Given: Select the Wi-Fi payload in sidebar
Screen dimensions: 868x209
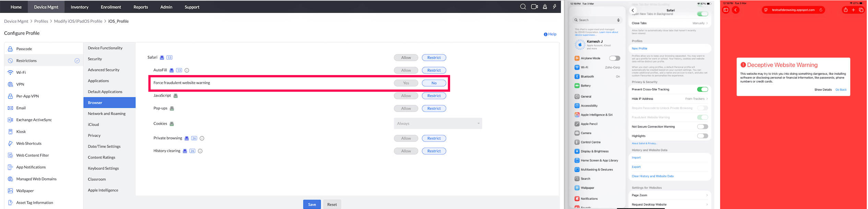Looking at the screenshot, I should [44, 72].
